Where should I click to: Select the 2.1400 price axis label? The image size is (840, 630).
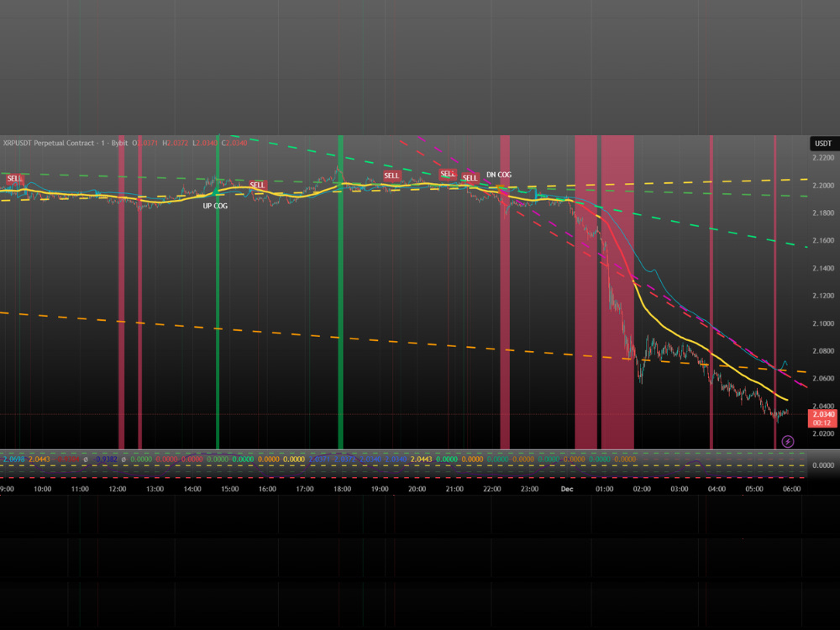point(823,268)
